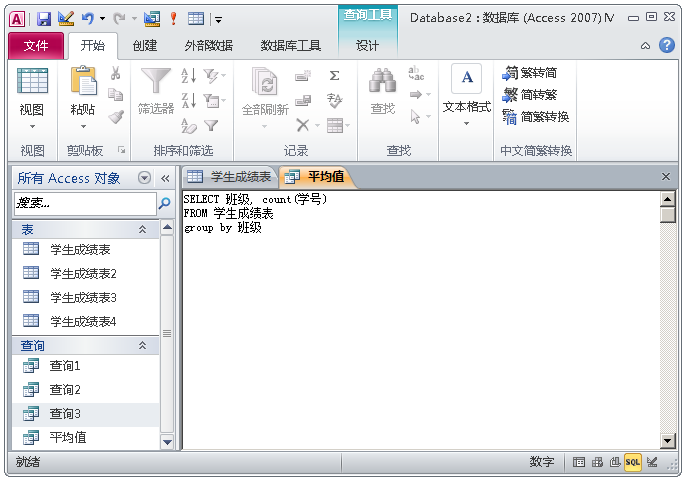This screenshot has height=480, width=689.
Task: Click the Filter funnel icon
Action: 156,80
